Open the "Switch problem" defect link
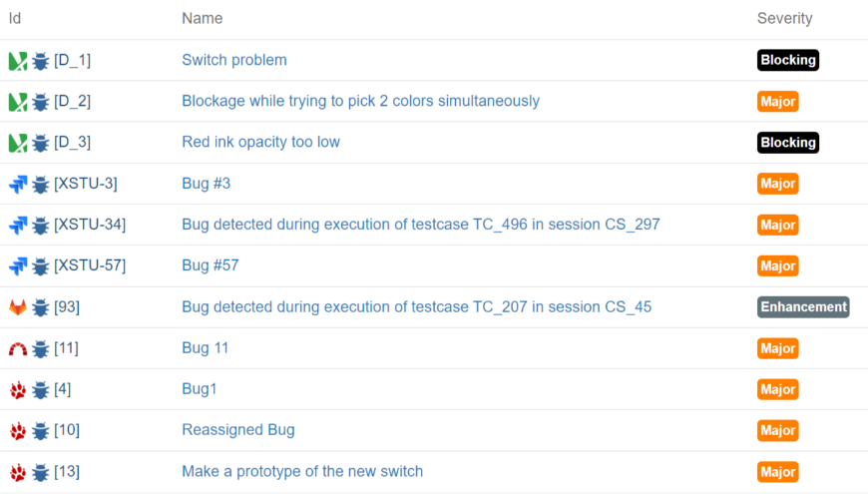Image resolution: width=868 pixels, height=494 pixels. pyautogui.click(x=233, y=60)
